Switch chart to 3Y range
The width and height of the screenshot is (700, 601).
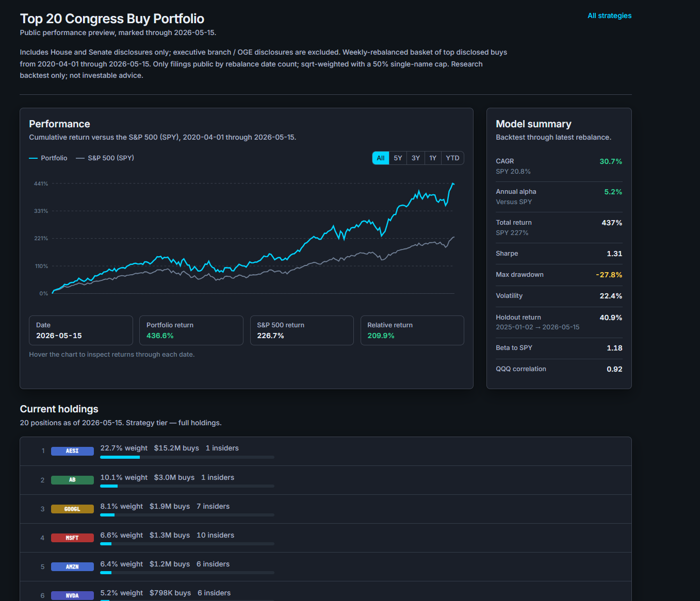point(415,158)
